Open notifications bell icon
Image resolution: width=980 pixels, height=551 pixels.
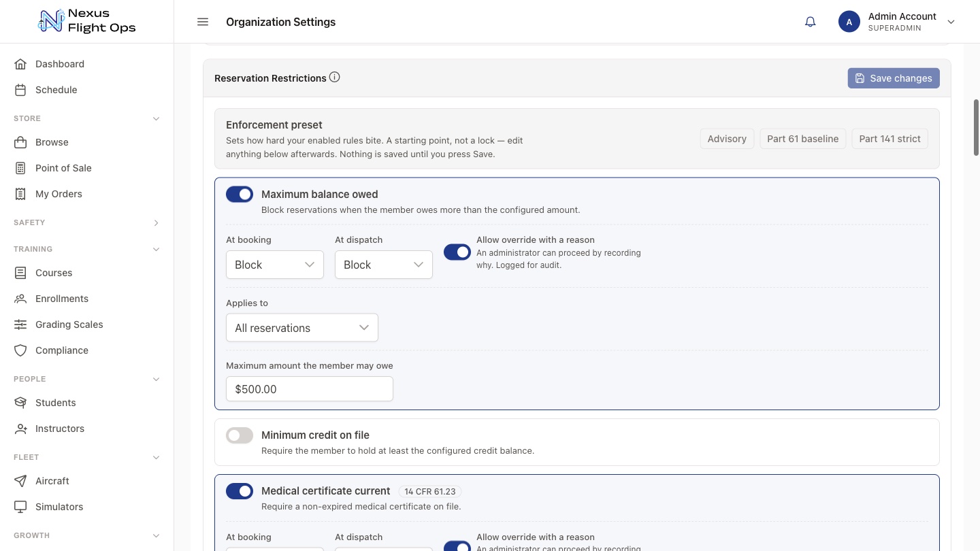[810, 22]
